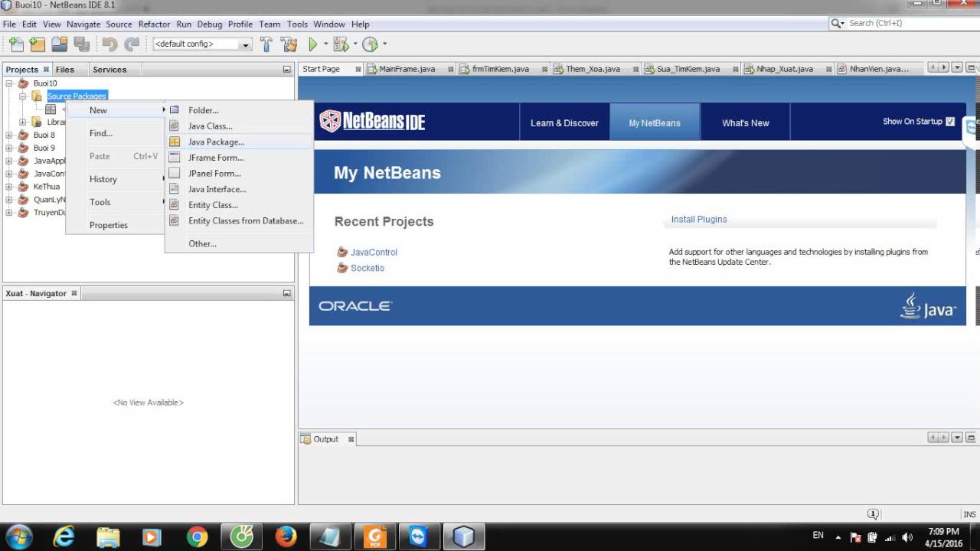Click the Undo arrow in the toolbar
Viewport: 980px width, 551px height.
point(110,44)
